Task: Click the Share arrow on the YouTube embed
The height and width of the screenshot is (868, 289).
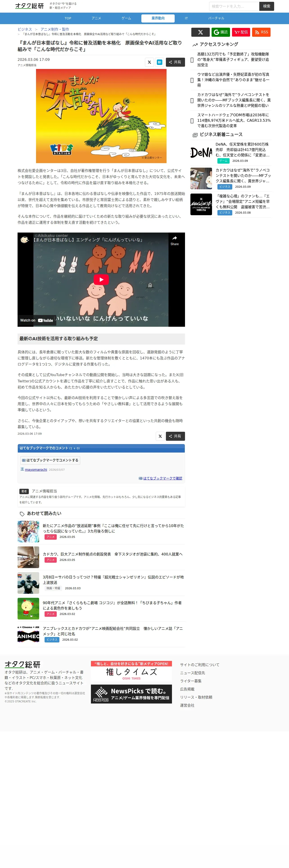Action: click(175, 241)
